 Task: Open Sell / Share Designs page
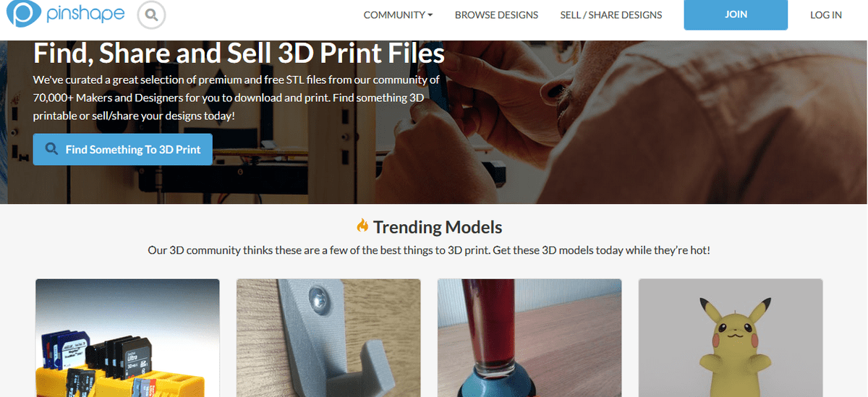(x=611, y=14)
